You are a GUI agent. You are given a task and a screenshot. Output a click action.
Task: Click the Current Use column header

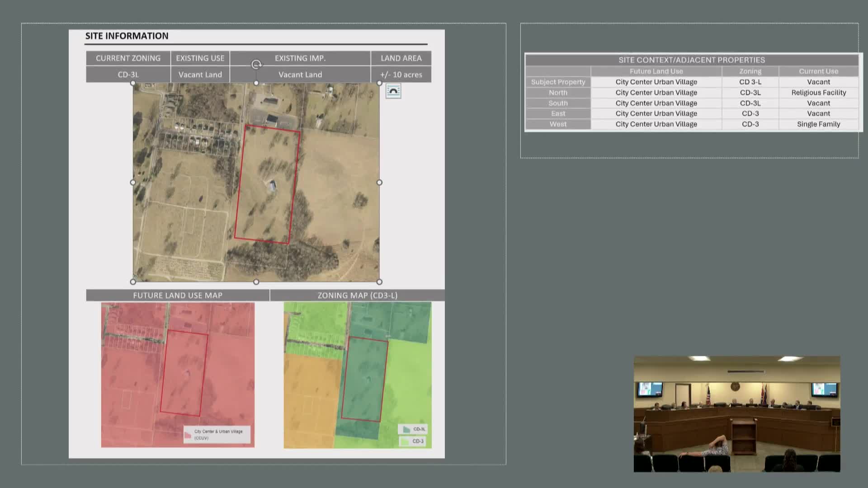point(819,71)
